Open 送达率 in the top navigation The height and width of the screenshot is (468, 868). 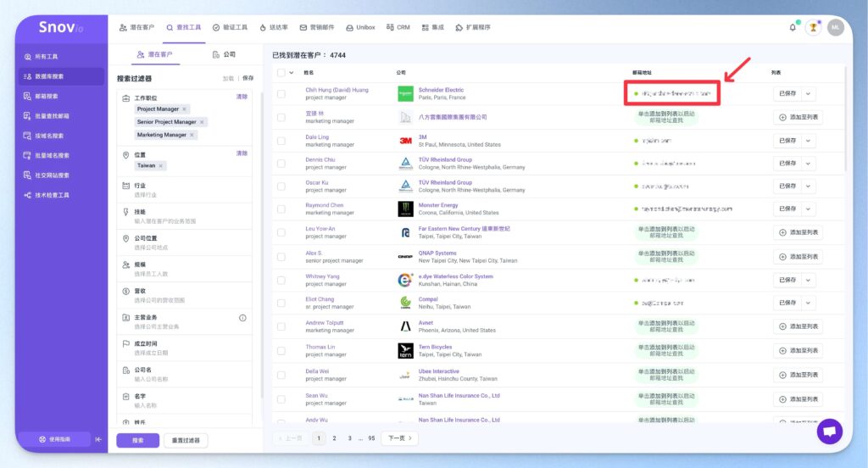point(274,27)
